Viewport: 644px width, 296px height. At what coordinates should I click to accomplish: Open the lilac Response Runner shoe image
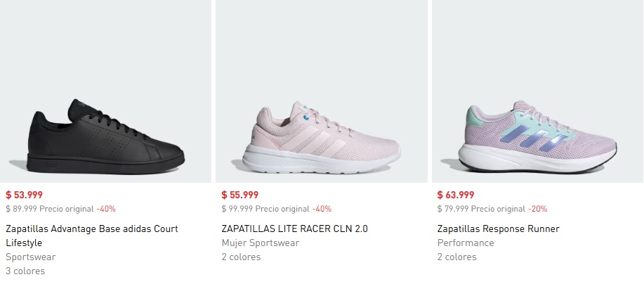coord(537,91)
